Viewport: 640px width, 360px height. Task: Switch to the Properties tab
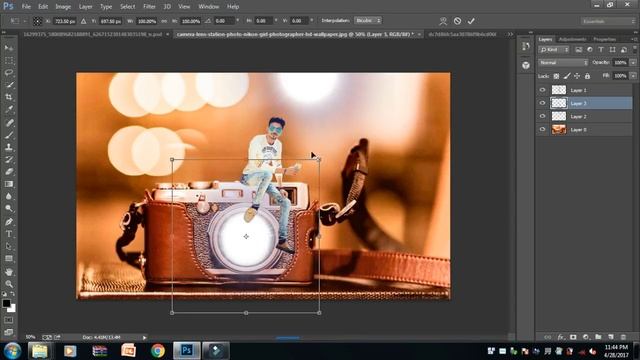(604, 39)
